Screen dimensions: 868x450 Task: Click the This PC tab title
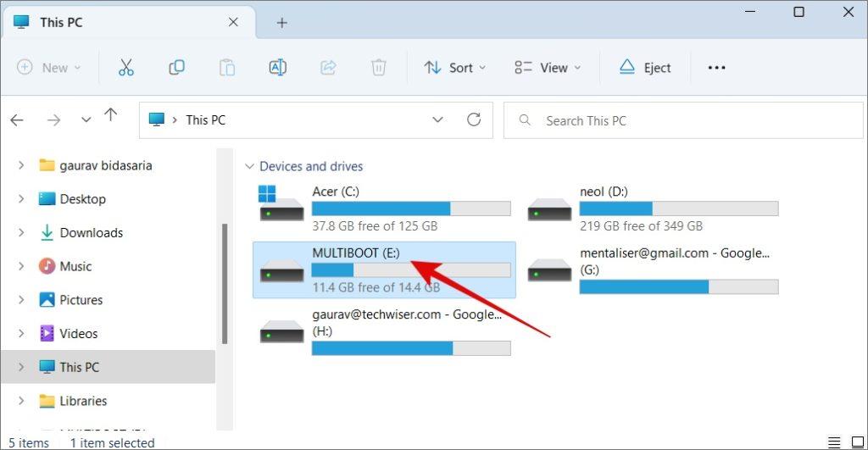coord(61,23)
